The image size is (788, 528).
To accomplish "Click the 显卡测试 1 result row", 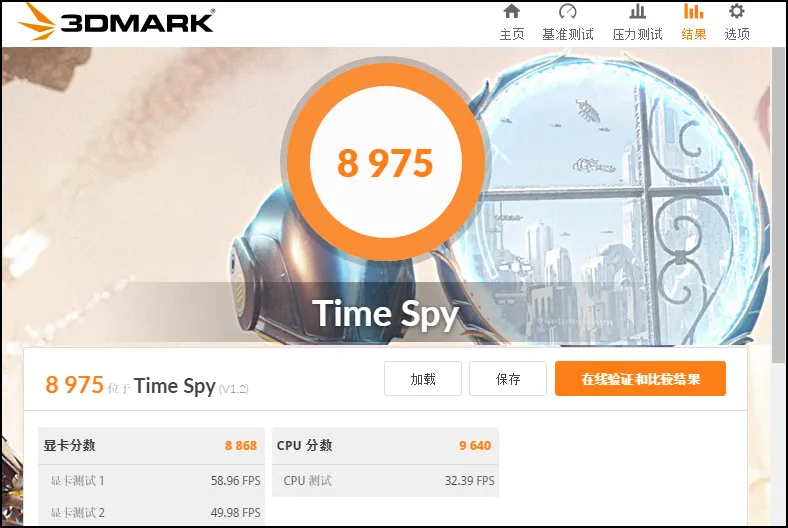I will (151, 481).
